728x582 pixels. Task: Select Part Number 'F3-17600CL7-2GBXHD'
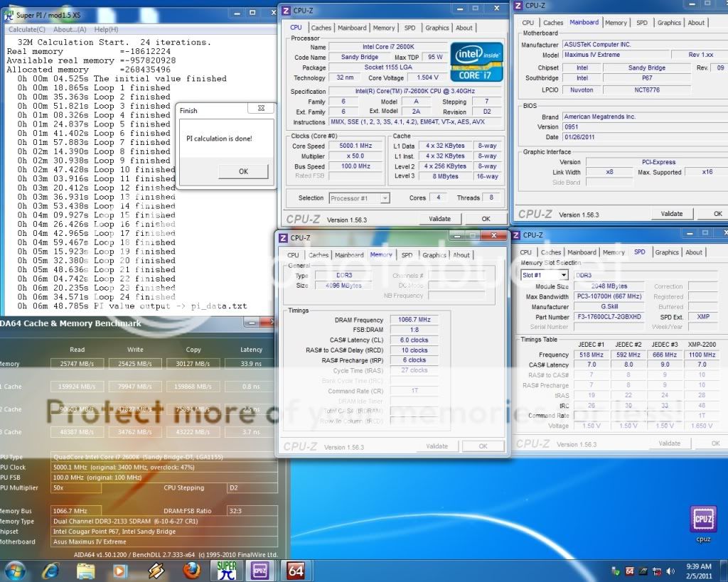pos(609,317)
